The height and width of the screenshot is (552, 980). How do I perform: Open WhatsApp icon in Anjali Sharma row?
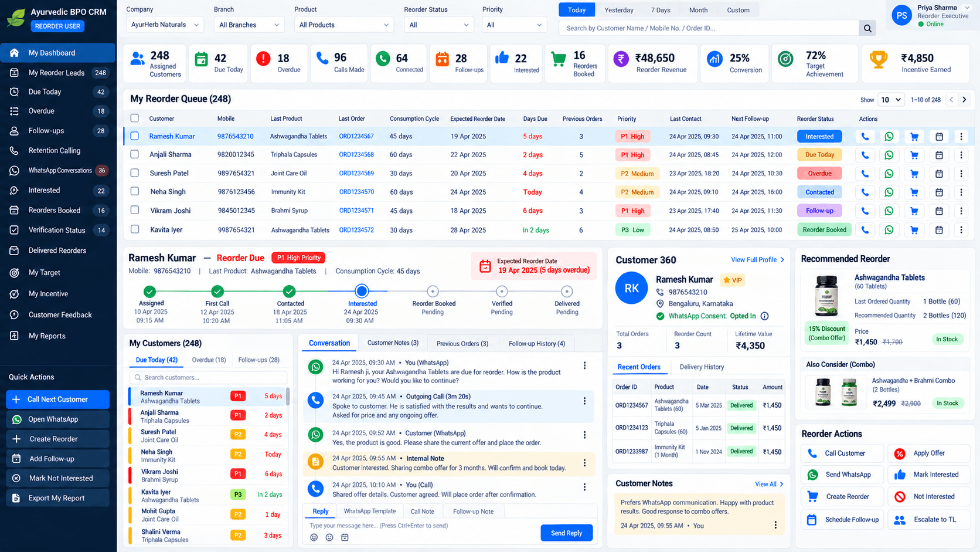889,155
